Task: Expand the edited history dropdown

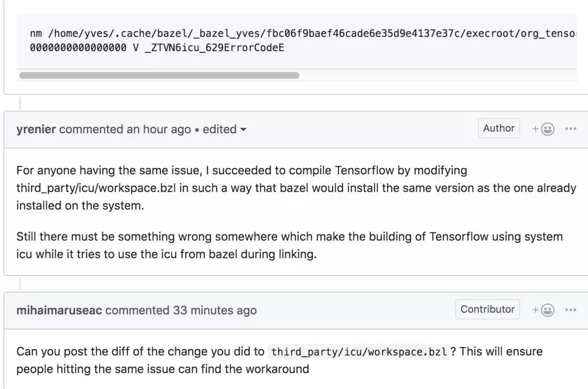Action: point(243,129)
